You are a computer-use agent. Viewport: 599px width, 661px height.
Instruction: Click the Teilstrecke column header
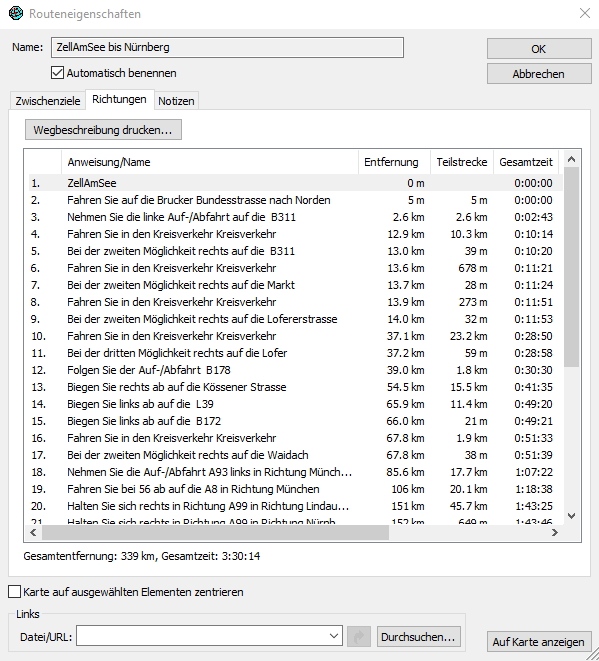coord(462,162)
